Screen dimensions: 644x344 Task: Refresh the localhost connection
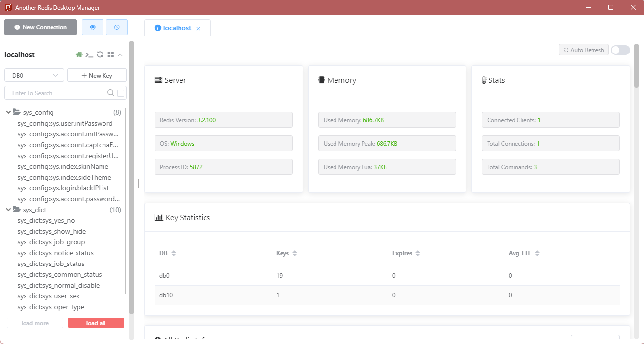[100, 55]
